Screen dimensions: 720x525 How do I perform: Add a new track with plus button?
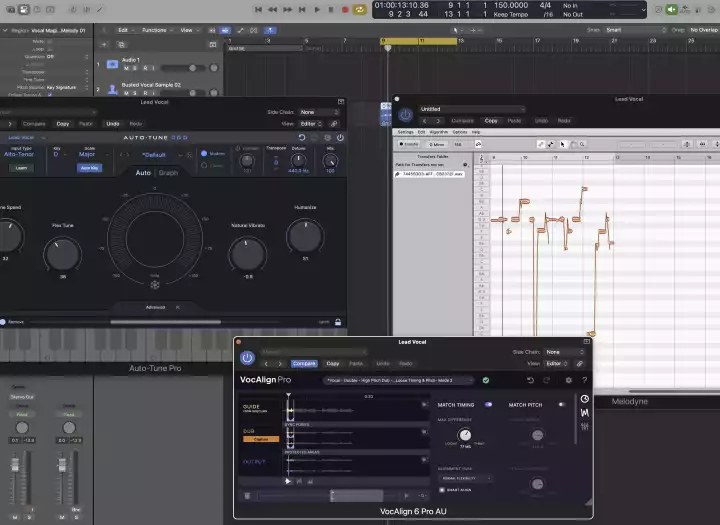click(x=104, y=45)
